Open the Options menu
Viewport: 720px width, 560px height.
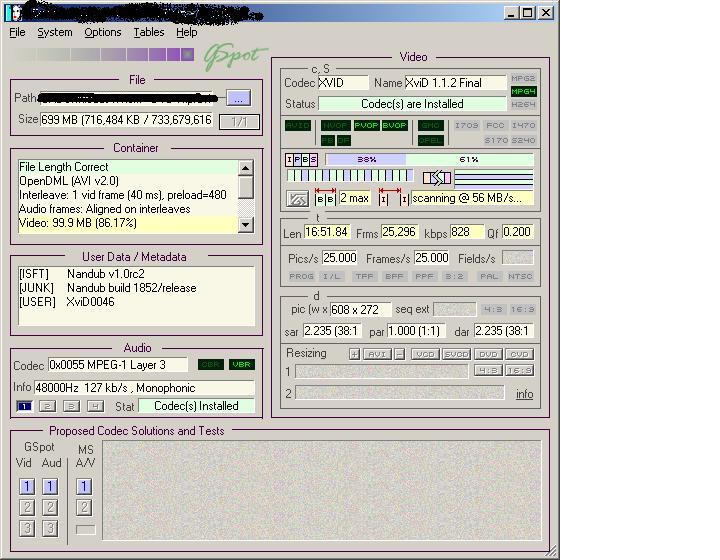103,32
